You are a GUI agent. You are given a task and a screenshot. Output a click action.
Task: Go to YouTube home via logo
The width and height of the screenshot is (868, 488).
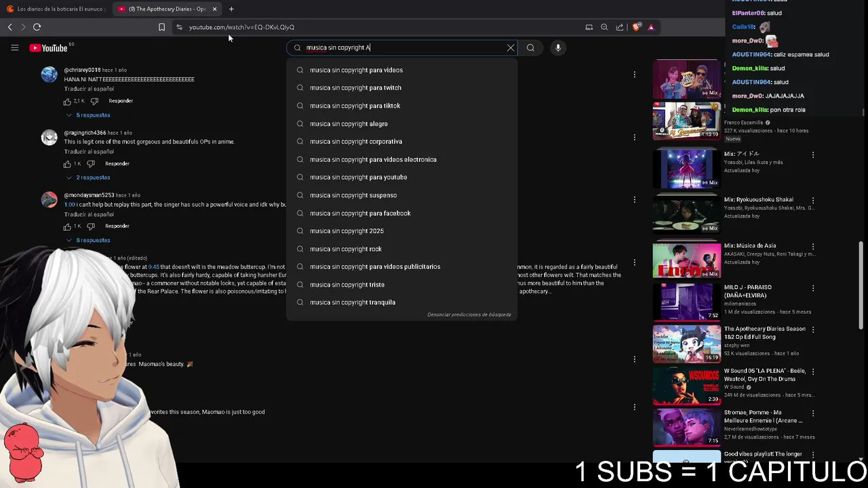click(x=48, y=47)
